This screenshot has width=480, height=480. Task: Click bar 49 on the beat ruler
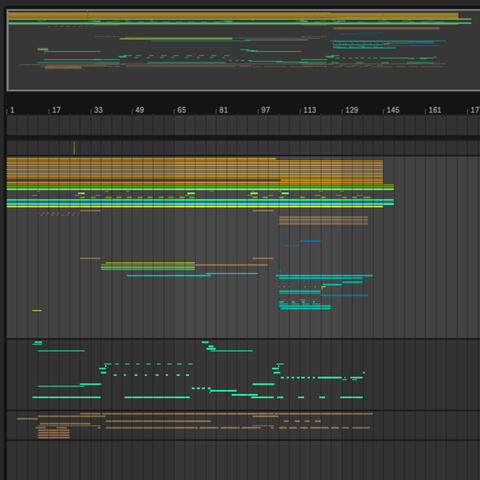coord(140,110)
